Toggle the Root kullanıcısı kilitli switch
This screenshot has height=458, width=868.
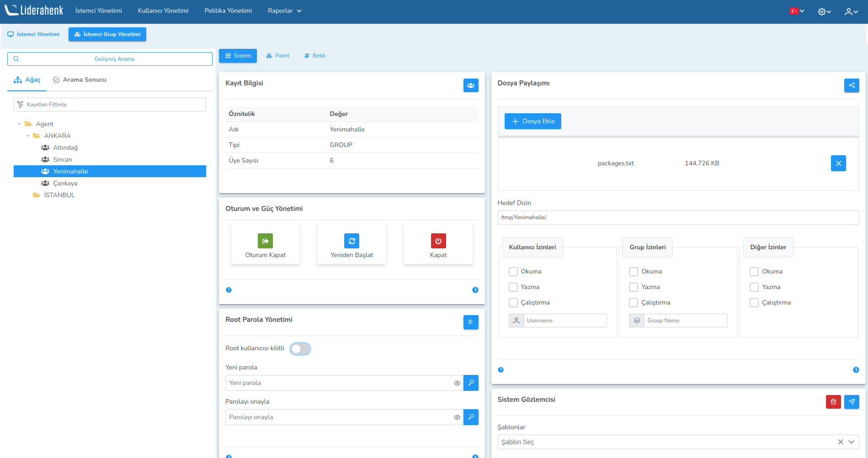(x=300, y=349)
